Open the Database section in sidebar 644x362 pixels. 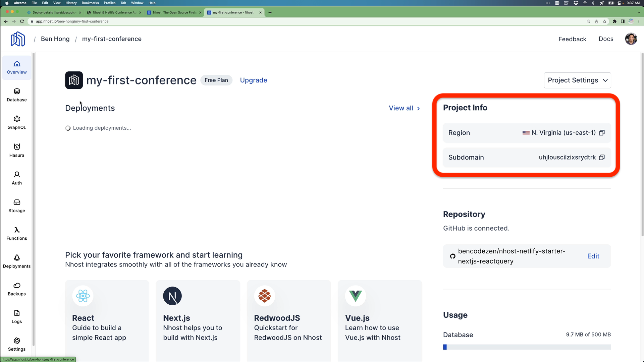point(17,95)
